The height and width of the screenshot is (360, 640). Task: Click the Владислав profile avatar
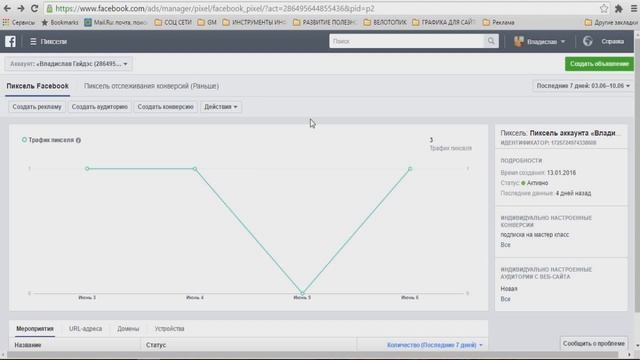518,41
